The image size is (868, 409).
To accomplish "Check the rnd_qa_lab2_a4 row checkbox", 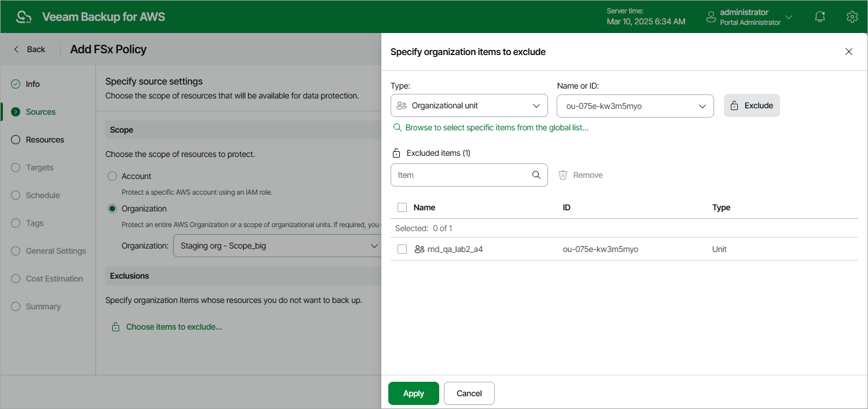I will [402, 249].
